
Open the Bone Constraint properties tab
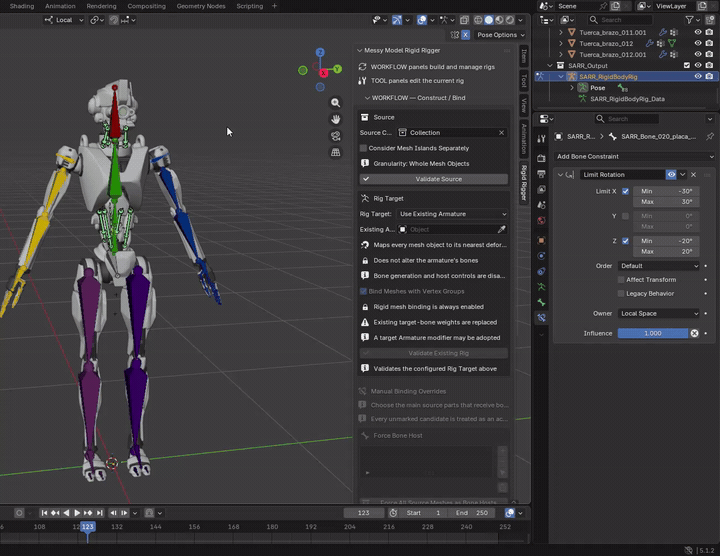coord(541,318)
